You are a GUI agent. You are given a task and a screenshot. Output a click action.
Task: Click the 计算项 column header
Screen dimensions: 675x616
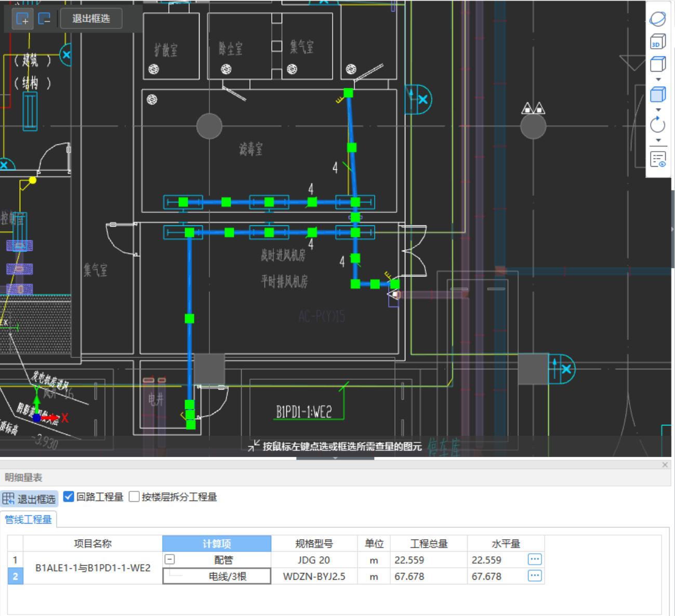pyautogui.click(x=217, y=543)
